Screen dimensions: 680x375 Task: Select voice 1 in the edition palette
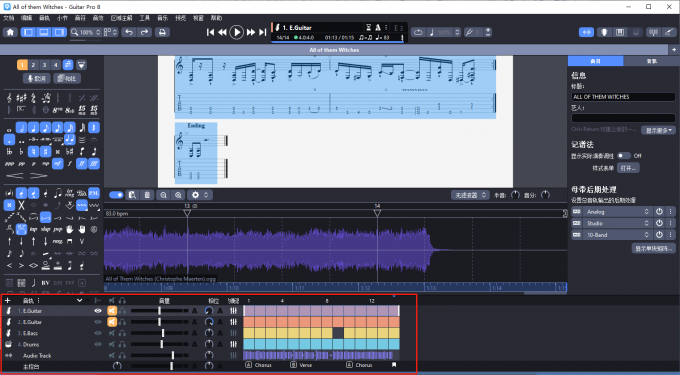(22, 65)
